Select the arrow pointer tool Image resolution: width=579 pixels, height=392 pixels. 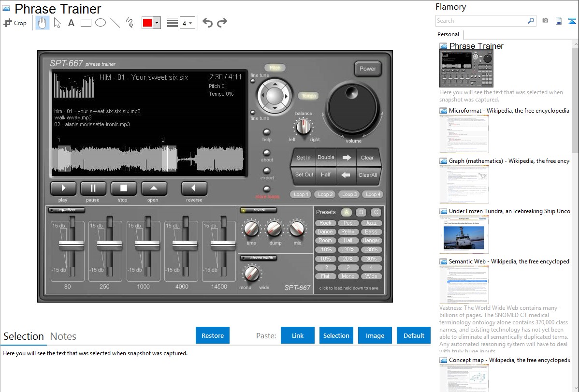tap(57, 23)
